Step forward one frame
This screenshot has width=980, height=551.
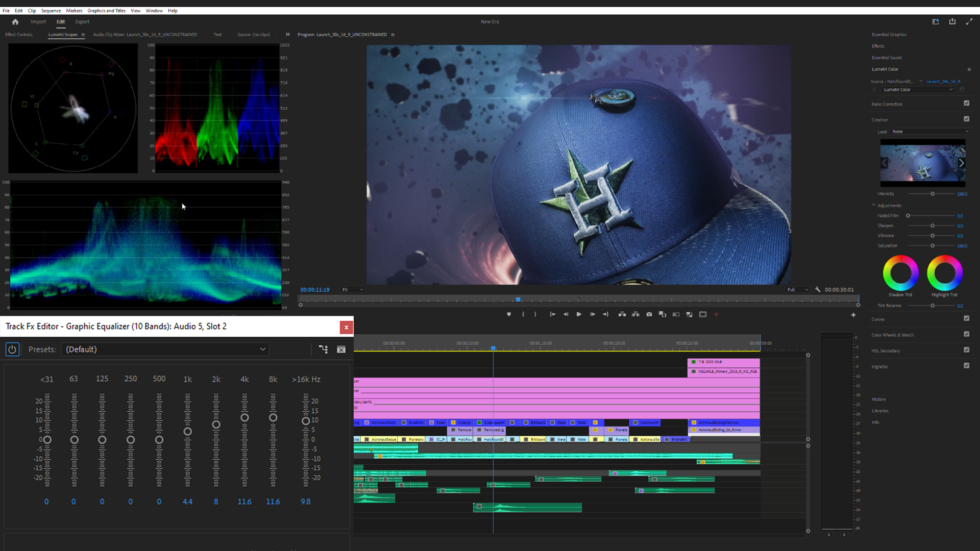593,314
